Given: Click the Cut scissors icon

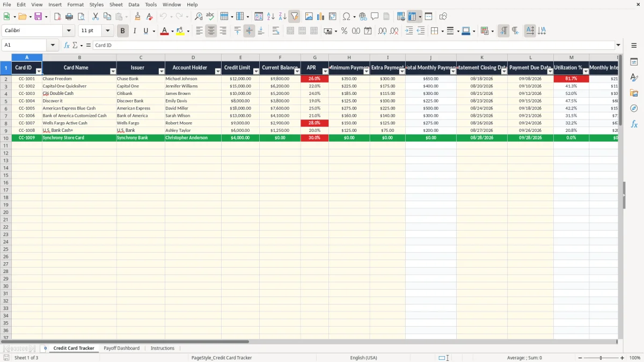Looking at the screenshot, I should (x=95, y=17).
